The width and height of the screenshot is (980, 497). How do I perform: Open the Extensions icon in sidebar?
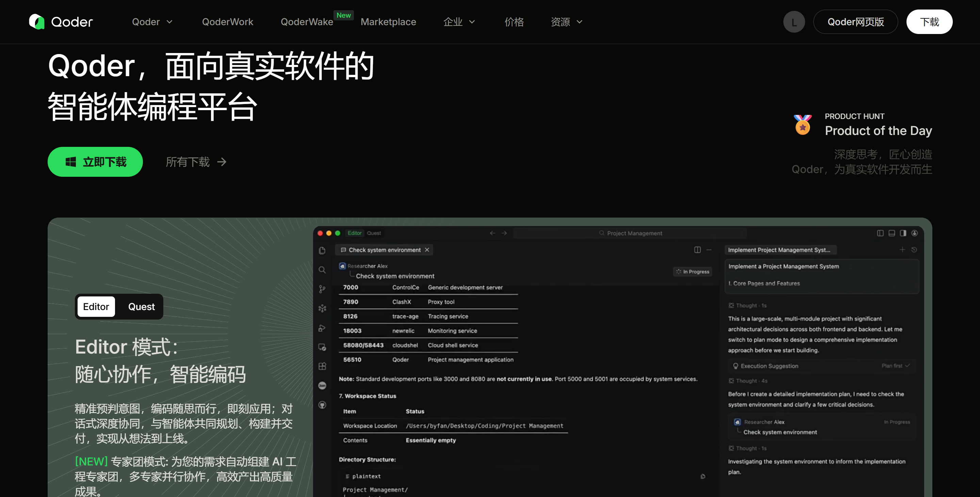pyautogui.click(x=322, y=366)
